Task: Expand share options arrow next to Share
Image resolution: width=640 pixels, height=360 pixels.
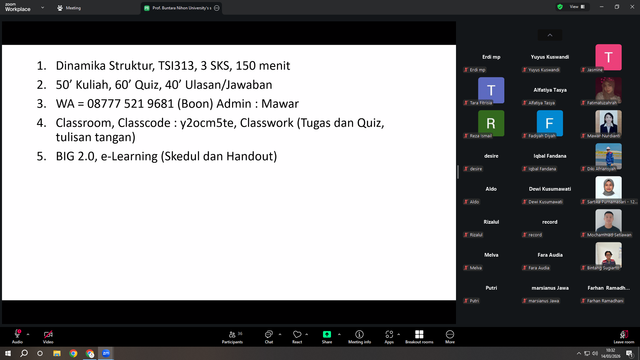Action: pyautogui.click(x=339, y=334)
